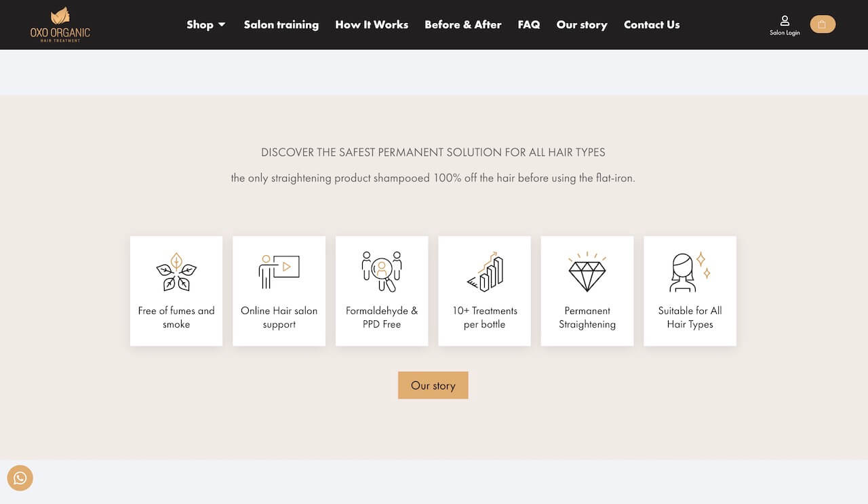Click the Salon Login text link
The width and height of the screenshot is (868, 504).
[785, 33]
